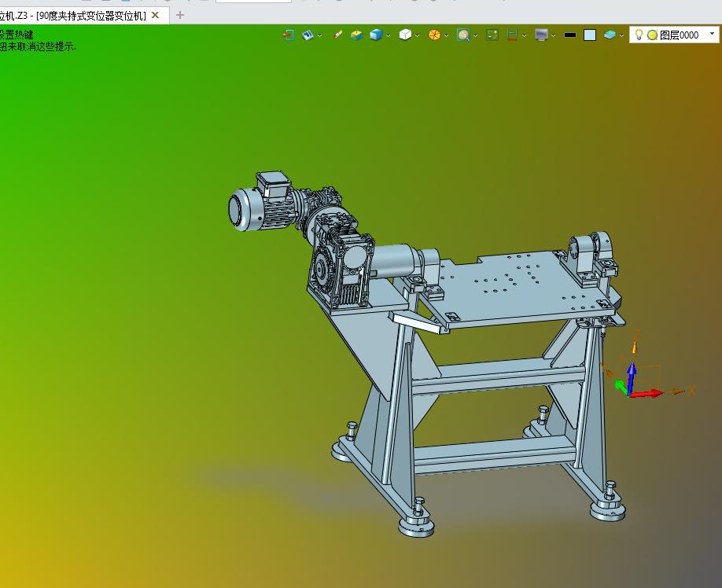
Task: Click the light blue fill color swatch
Action: 590,35
